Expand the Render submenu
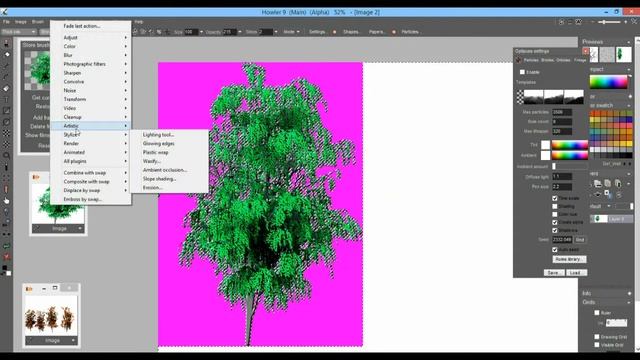Image resolution: width=640 pixels, height=360 pixels. pos(91,144)
